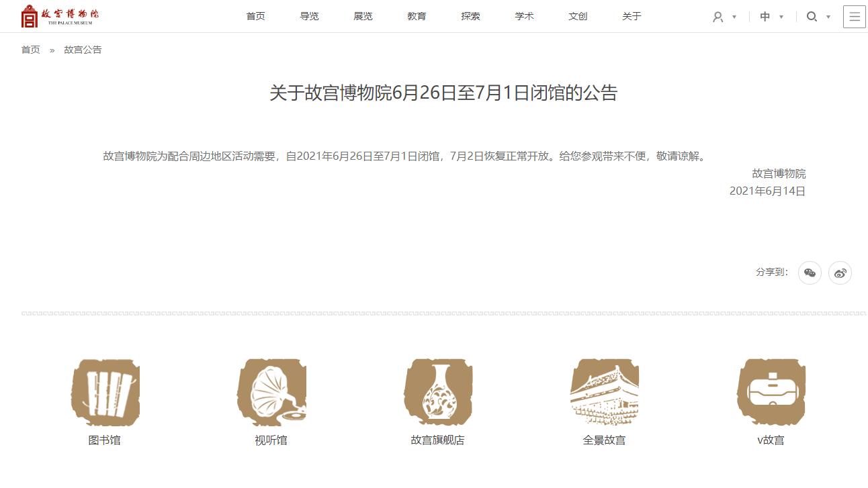Click the 首页 breadcrumb link
The height and width of the screenshot is (488, 868).
[x=31, y=50]
